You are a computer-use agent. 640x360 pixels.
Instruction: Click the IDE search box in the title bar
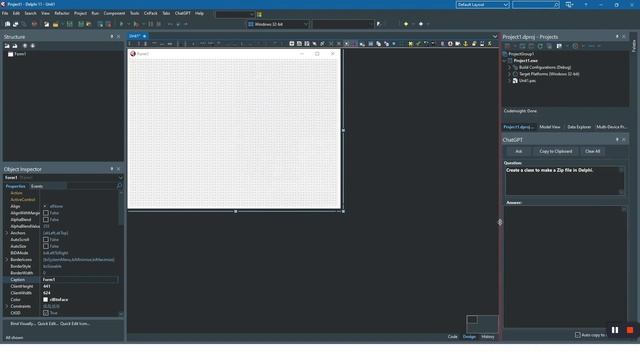pos(536,4)
